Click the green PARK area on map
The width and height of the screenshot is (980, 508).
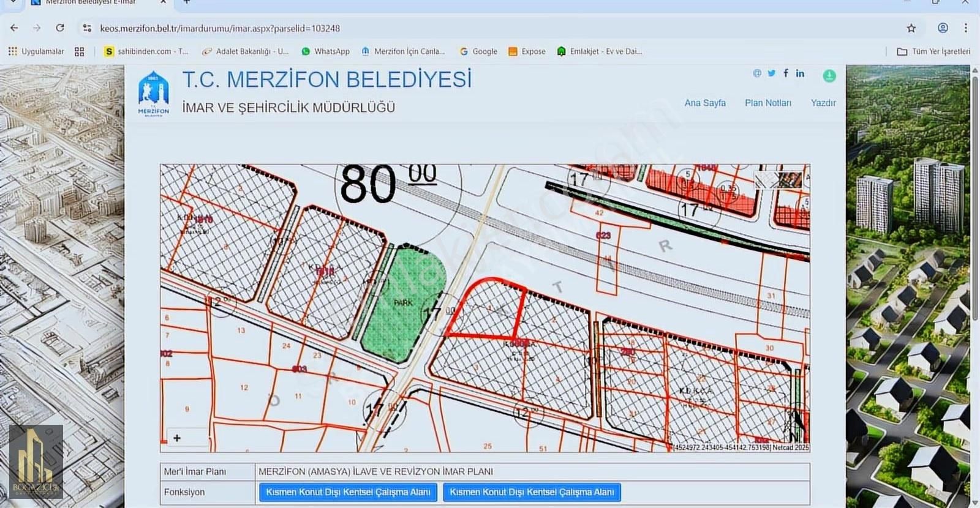tap(402, 303)
